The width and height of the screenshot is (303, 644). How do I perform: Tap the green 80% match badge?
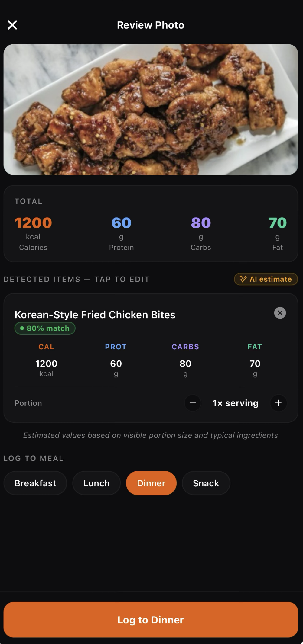(x=45, y=328)
